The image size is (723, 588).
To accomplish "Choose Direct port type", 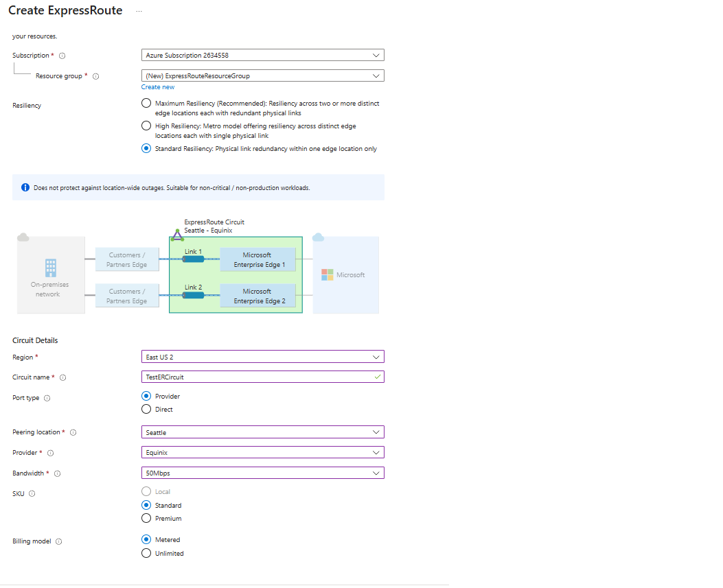I will click(146, 409).
